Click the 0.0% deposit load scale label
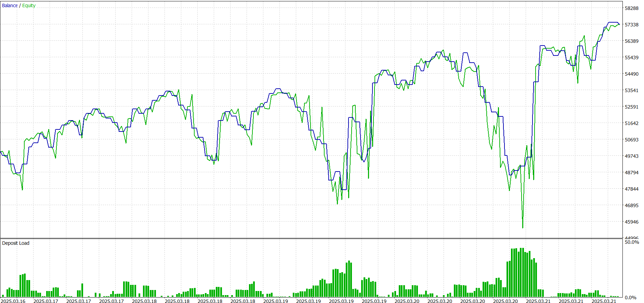644x303 pixels. (630, 298)
